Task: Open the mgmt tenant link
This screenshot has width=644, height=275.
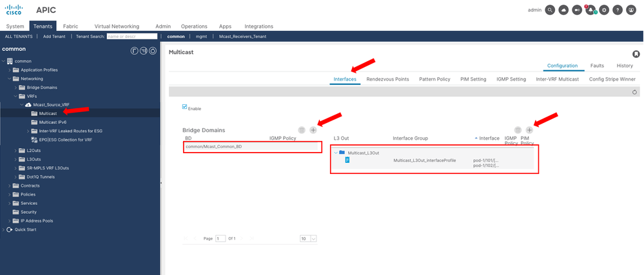Action: pyautogui.click(x=201, y=37)
